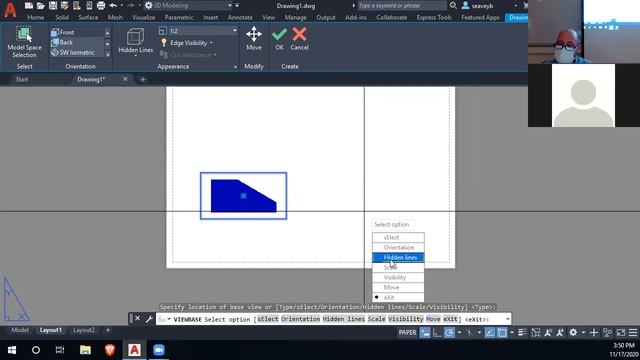Choose Visibility from the option menu
This screenshot has height=360, width=640.
point(398,278)
